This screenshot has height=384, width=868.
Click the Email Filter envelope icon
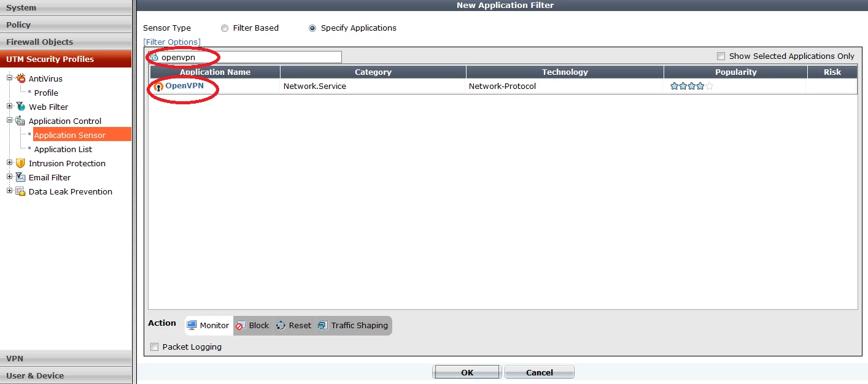coord(20,177)
